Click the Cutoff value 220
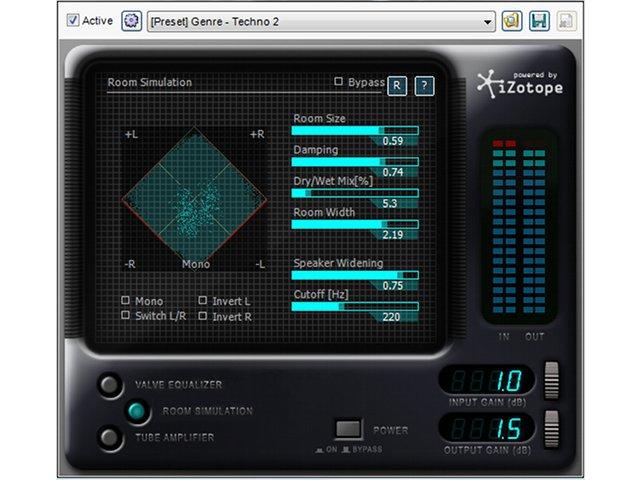The width and height of the screenshot is (640, 480). pos(391,317)
